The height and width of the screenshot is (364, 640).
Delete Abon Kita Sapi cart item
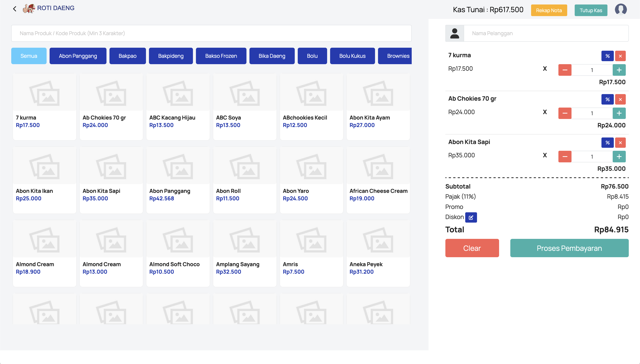pos(620,143)
